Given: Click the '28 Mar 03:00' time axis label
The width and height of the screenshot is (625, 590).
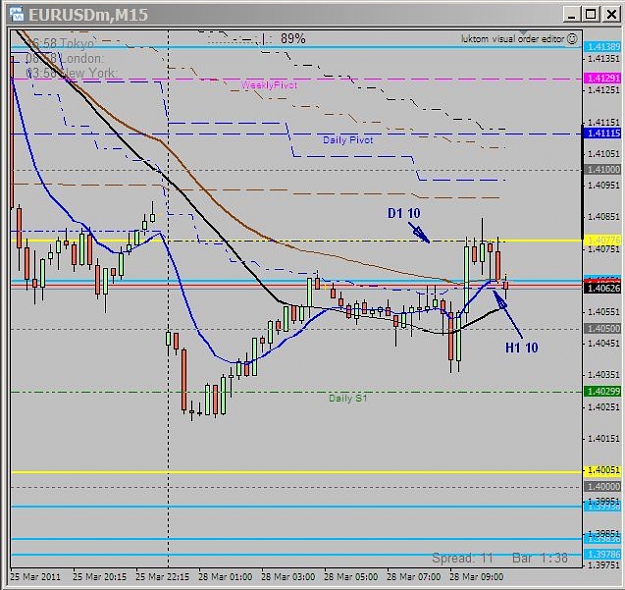Looking at the screenshot, I should [288, 577].
